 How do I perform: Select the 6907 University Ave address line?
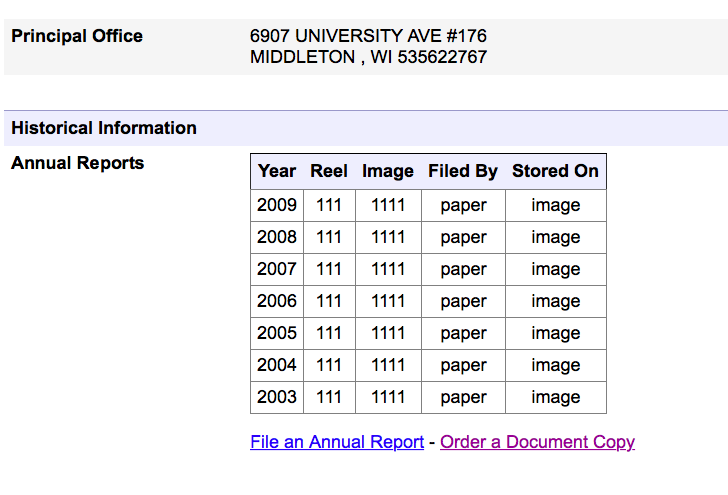click(x=368, y=36)
